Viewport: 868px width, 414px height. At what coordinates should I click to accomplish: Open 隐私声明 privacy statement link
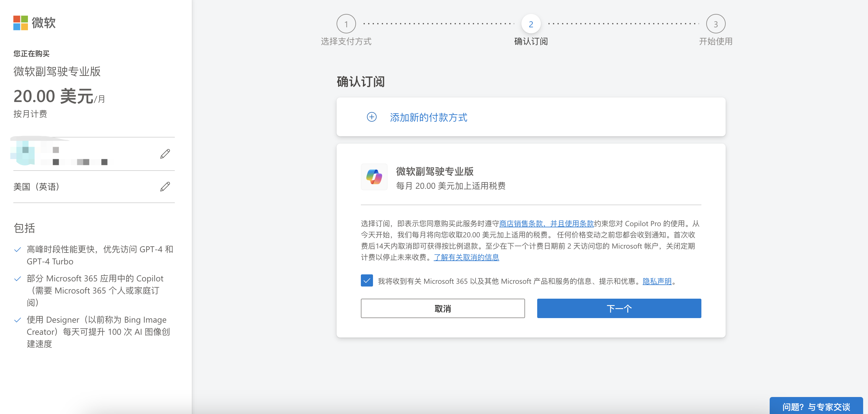(657, 281)
